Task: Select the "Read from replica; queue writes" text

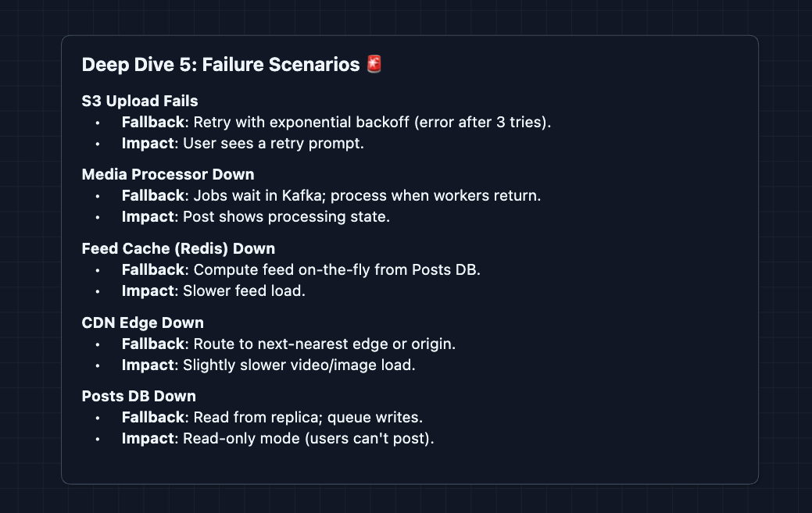Action: click(x=308, y=418)
